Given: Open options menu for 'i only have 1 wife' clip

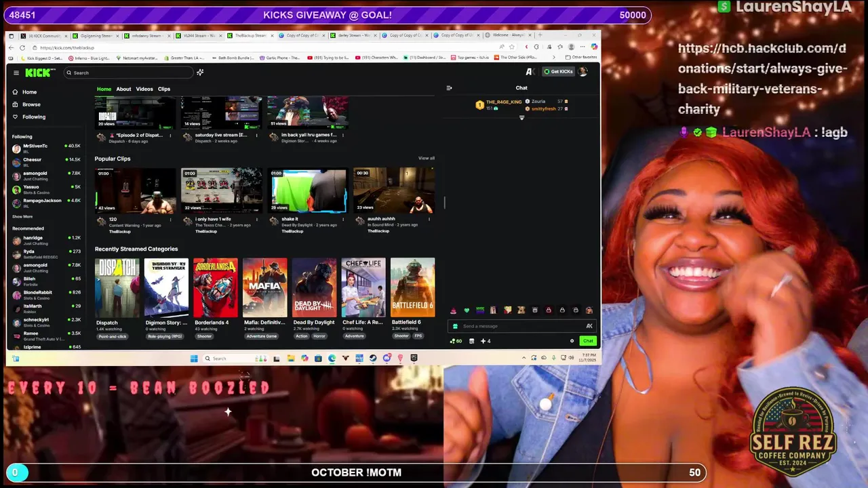Looking at the screenshot, I should tap(256, 220).
